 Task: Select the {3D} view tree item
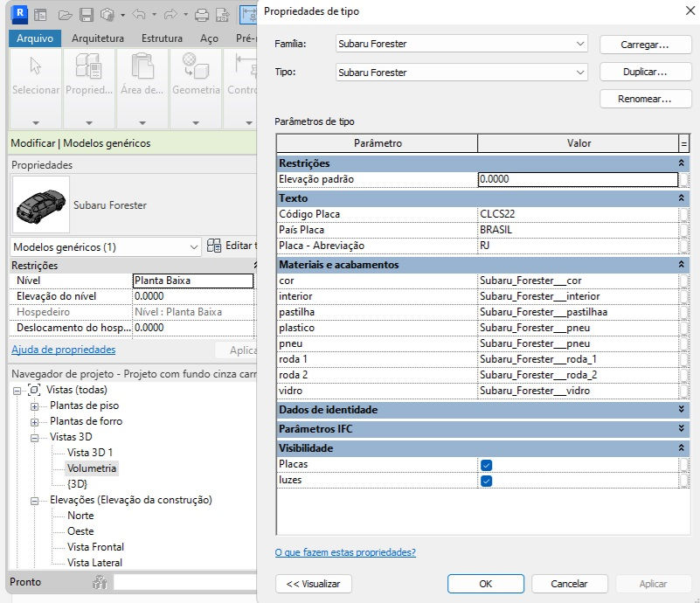click(x=77, y=484)
